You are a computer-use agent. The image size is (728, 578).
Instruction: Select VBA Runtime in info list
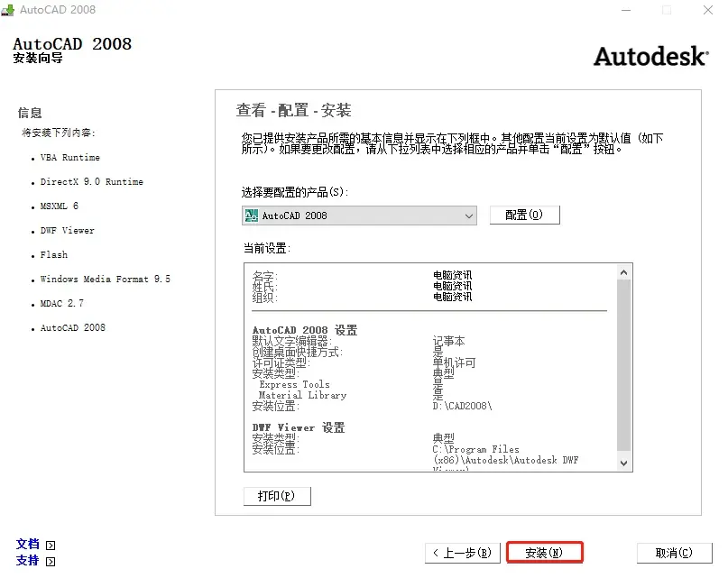70,158
